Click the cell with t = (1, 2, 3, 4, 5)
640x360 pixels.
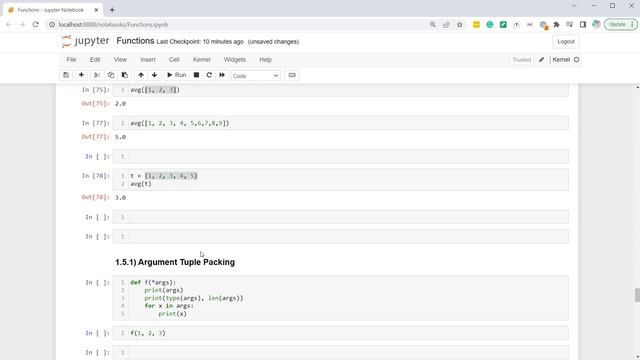pos(340,180)
